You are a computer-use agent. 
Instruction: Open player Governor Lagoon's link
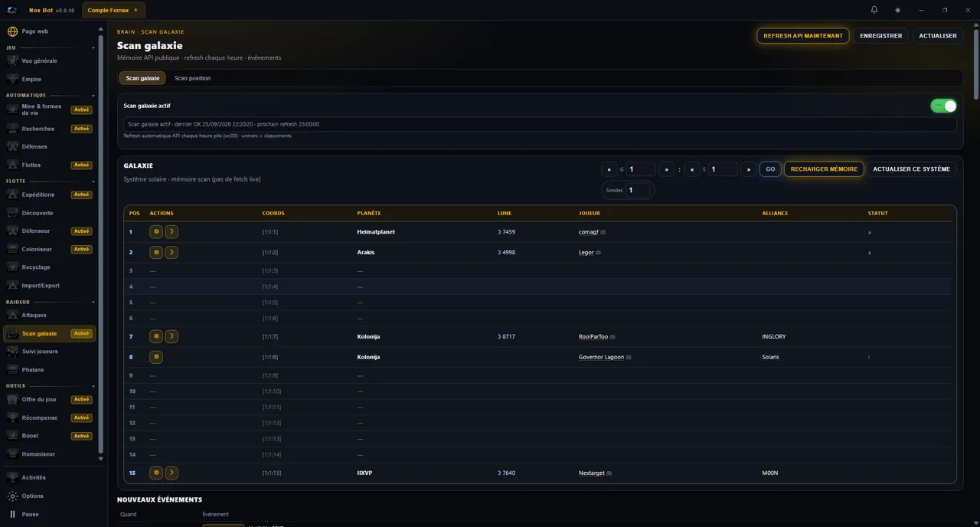[x=601, y=357]
